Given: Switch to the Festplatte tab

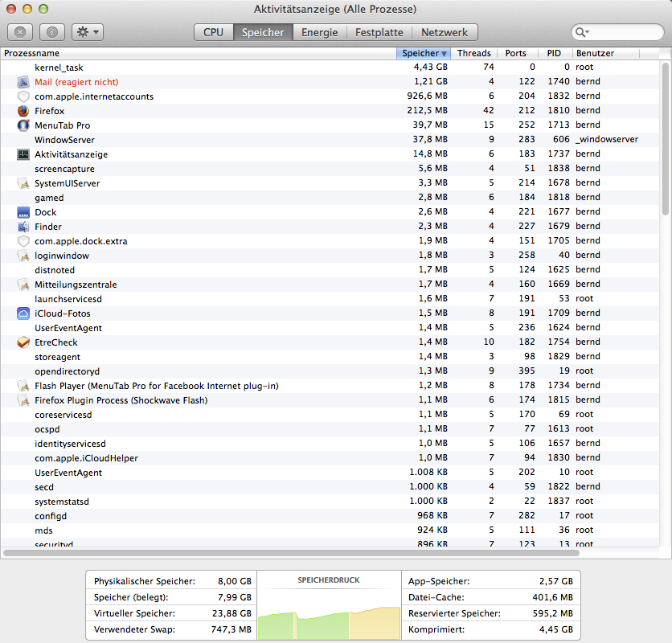Looking at the screenshot, I should click(x=379, y=32).
